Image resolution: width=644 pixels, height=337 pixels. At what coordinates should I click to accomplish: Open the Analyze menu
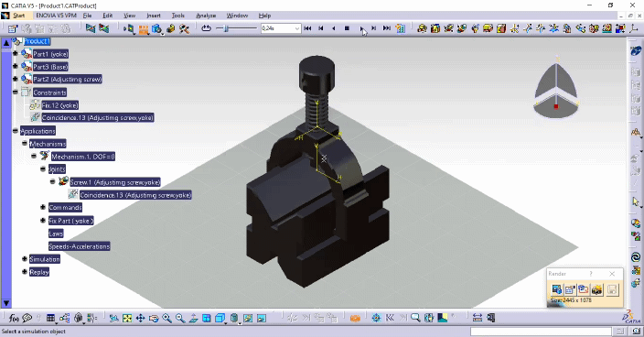pos(206,16)
